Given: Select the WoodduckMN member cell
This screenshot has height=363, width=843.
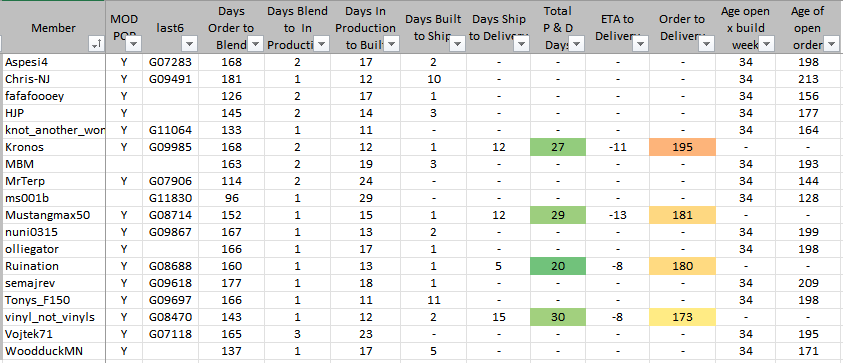Looking at the screenshot, I should coord(54,352).
